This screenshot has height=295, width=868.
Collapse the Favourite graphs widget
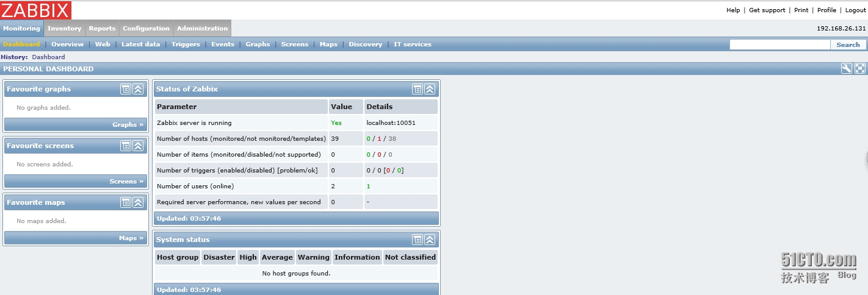point(138,89)
